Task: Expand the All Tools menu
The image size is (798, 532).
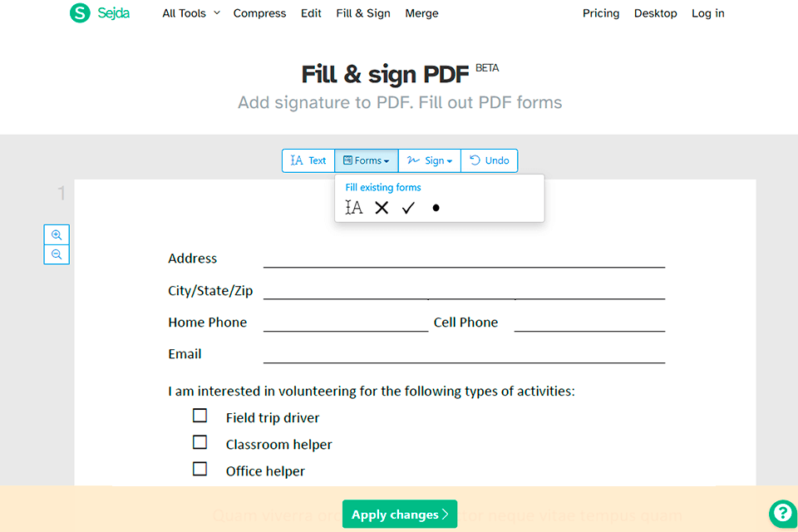Action: (x=190, y=13)
